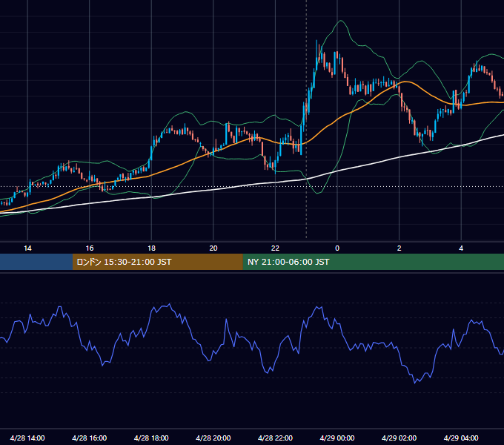Image resolution: width=504 pixels, height=445 pixels.
Task: Select the NY 21:00-06:00 JST session bar
Action: click(x=373, y=262)
